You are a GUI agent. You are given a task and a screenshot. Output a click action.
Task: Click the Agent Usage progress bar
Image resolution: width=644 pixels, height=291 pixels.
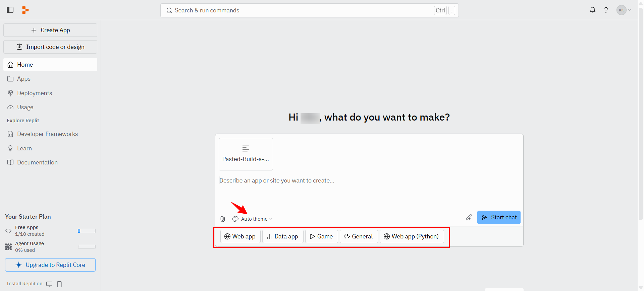87,247
